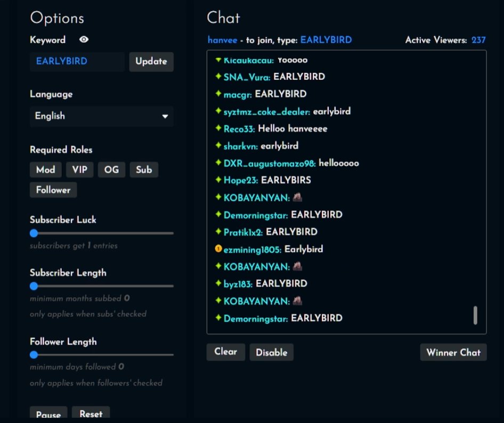The width and height of the screenshot is (504, 423).
Task: Click badge icon next to byz183
Action: coord(218,283)
